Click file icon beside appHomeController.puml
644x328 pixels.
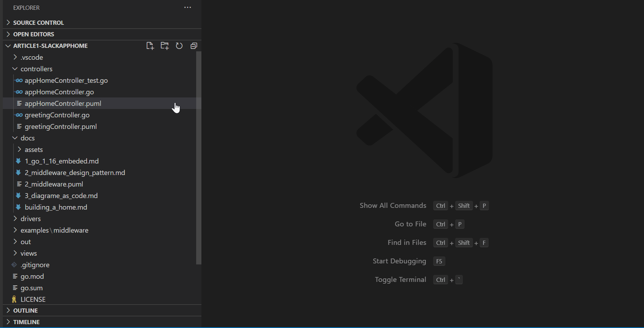(x=19, y=103)
